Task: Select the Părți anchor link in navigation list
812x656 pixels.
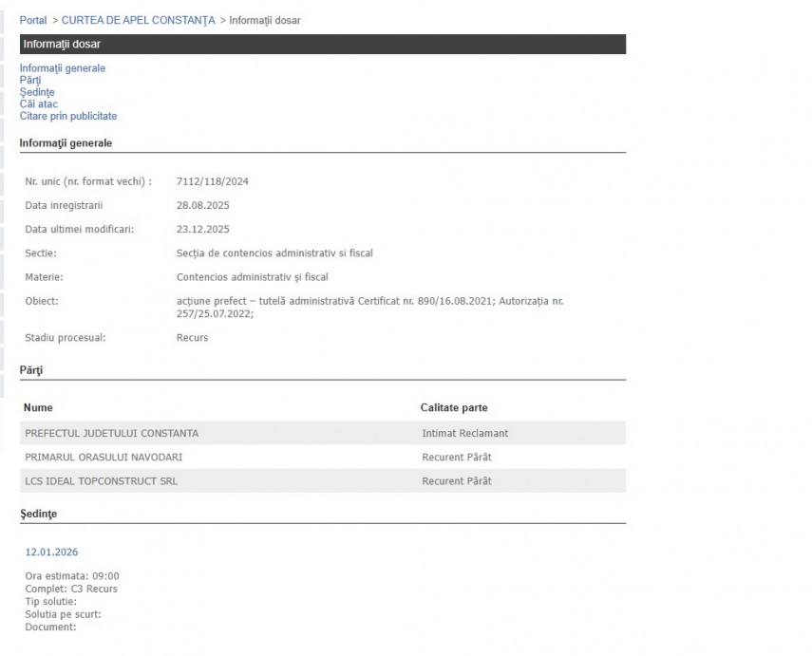Action: point(30,81)
